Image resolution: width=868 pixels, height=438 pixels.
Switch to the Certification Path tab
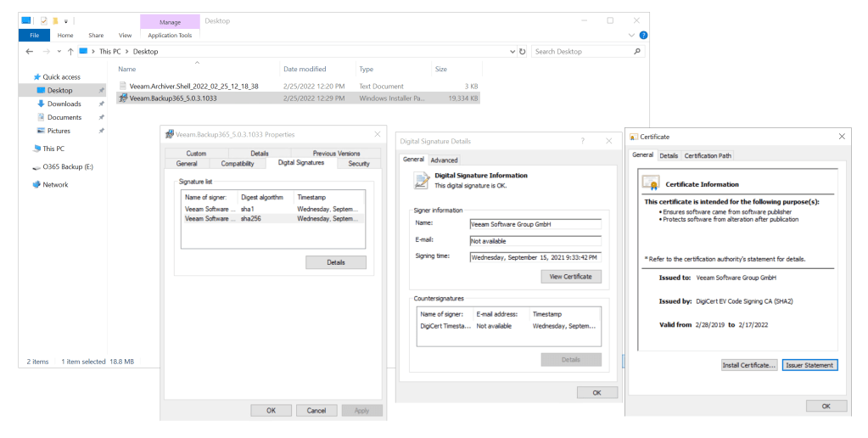click(x=708, y=155)
